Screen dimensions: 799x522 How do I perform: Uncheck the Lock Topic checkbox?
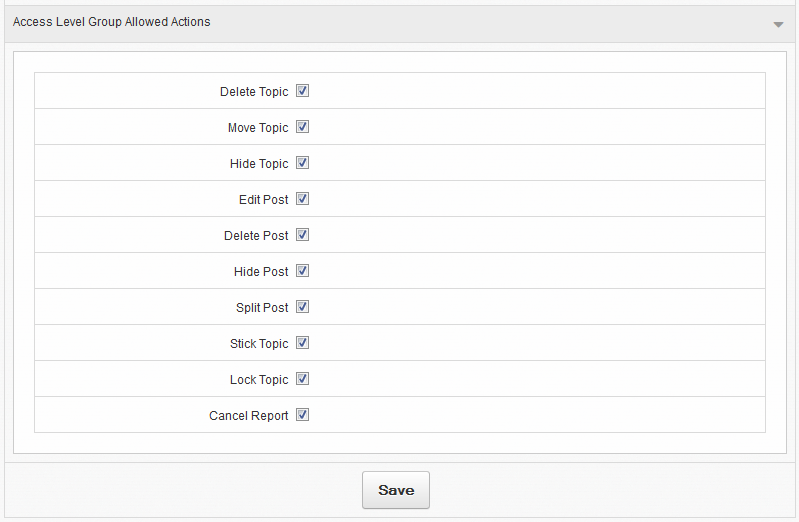coord(302,379)
